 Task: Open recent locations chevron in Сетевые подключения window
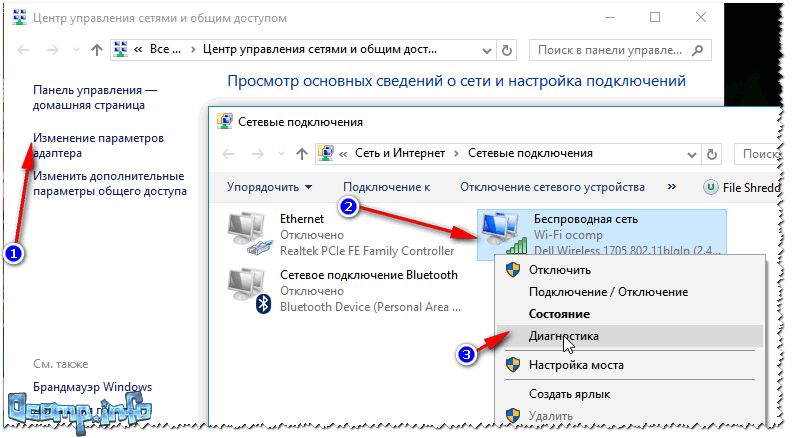tap(281, 154)
